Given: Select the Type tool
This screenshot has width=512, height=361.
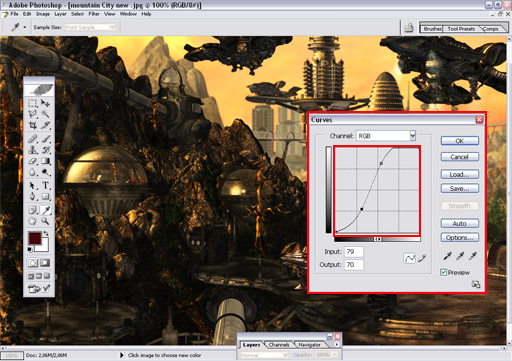Looking at the screenshot, I should (45, 185).
